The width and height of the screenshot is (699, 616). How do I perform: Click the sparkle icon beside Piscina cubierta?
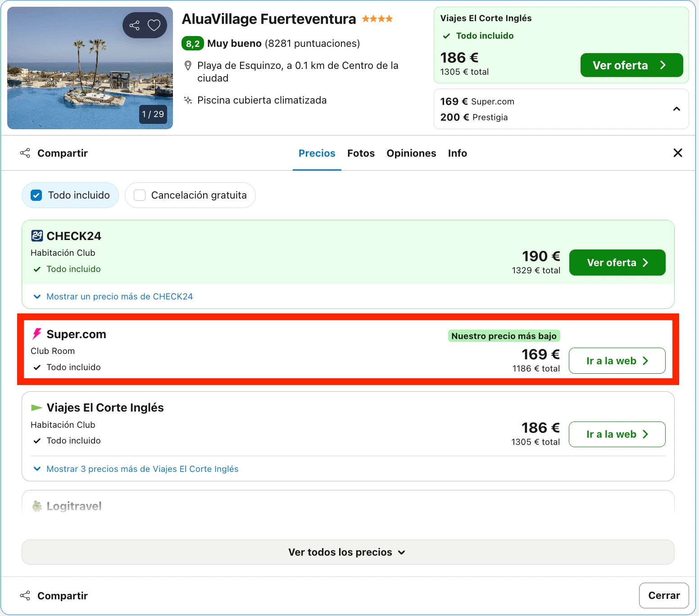pos(188,100)
